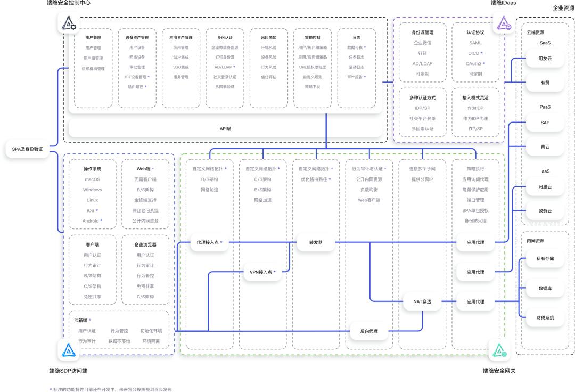Click the 端隐安全控制中心 title

(x=69, y=3)
